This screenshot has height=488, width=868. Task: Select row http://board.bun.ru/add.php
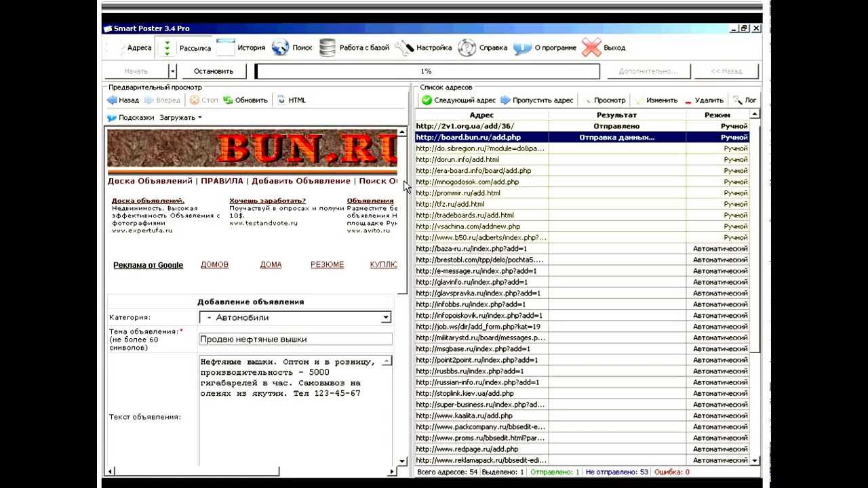(582, 138)
